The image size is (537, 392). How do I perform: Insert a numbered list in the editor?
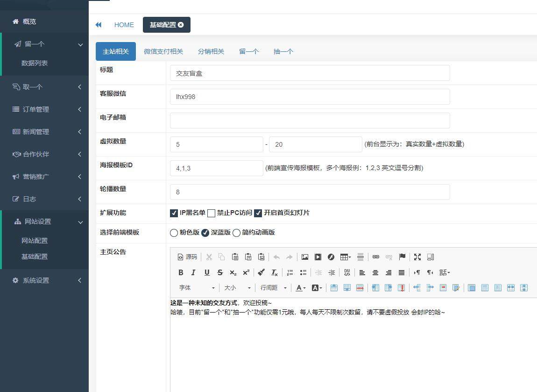pos(290,272)
